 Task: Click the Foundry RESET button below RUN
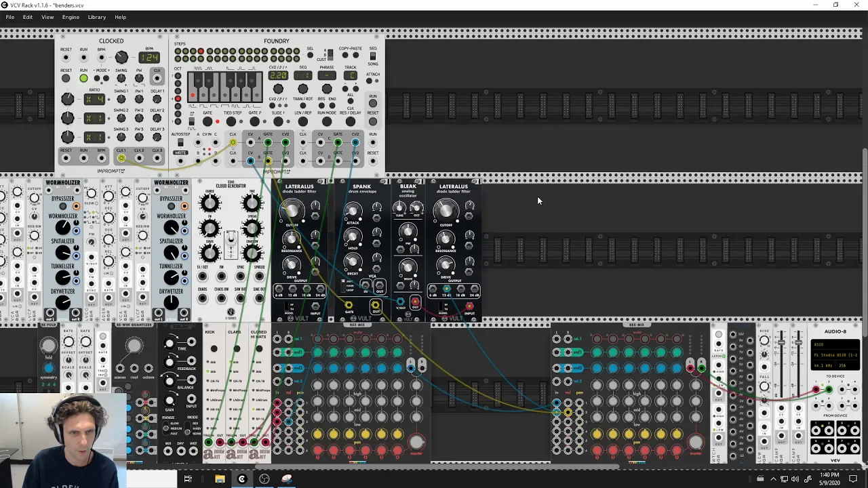pos(373,121)
